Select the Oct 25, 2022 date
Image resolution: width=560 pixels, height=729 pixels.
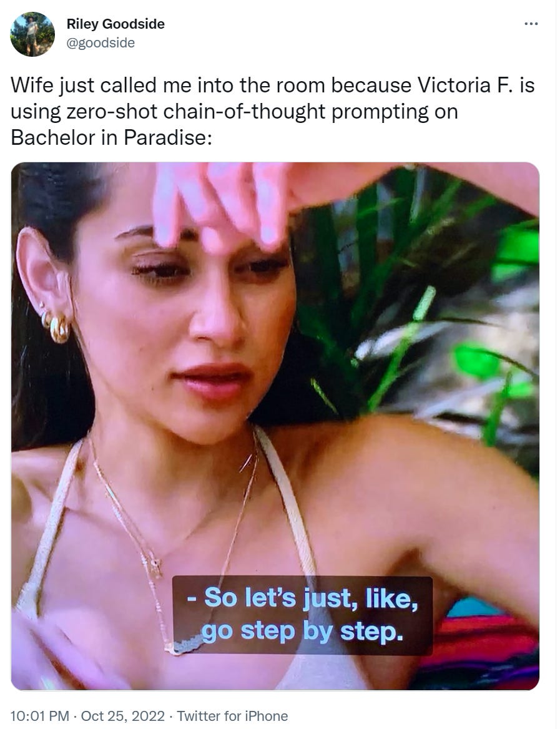(122, 716)
